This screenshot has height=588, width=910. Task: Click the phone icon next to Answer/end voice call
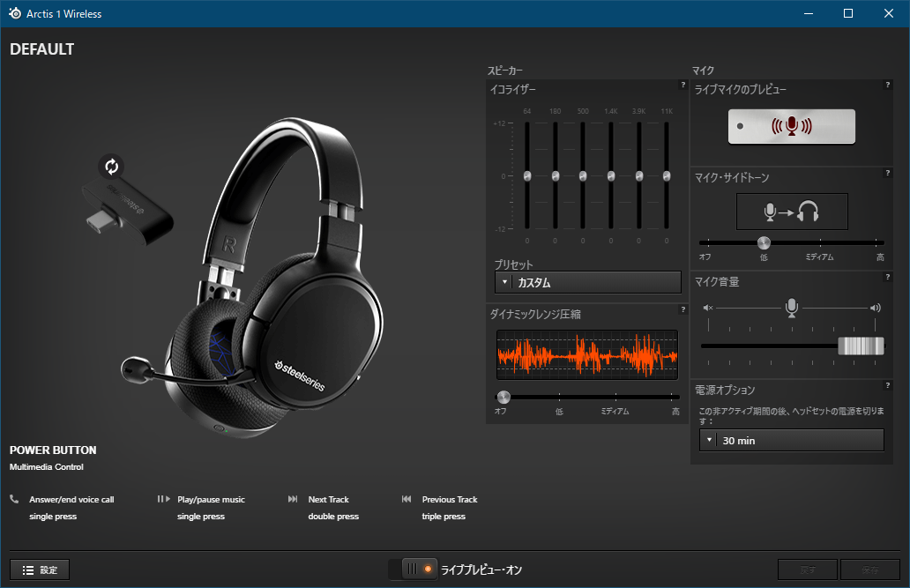coord(14,499)
